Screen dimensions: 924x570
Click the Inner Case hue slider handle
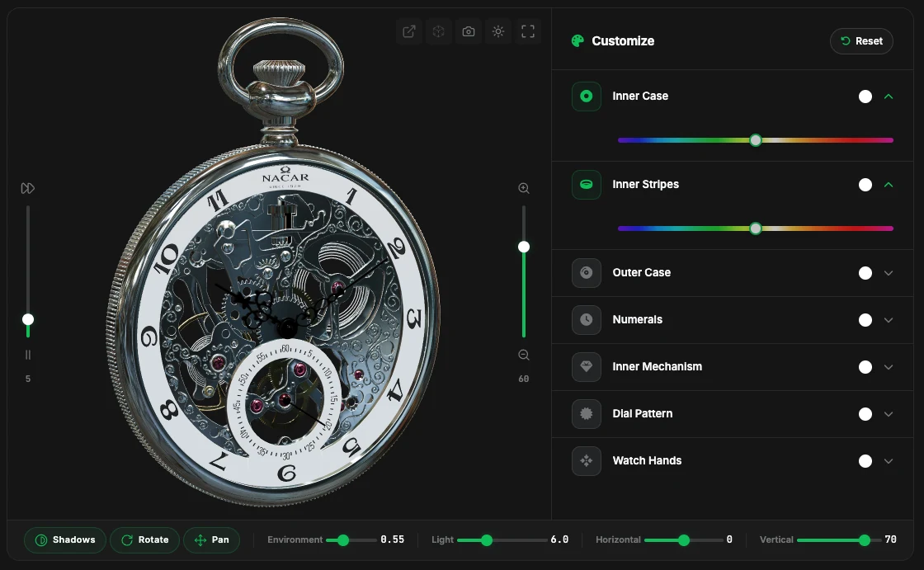(x=756, y=140)
